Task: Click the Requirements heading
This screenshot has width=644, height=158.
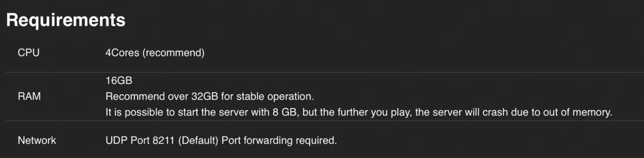Action: click(x=66, y=20)
